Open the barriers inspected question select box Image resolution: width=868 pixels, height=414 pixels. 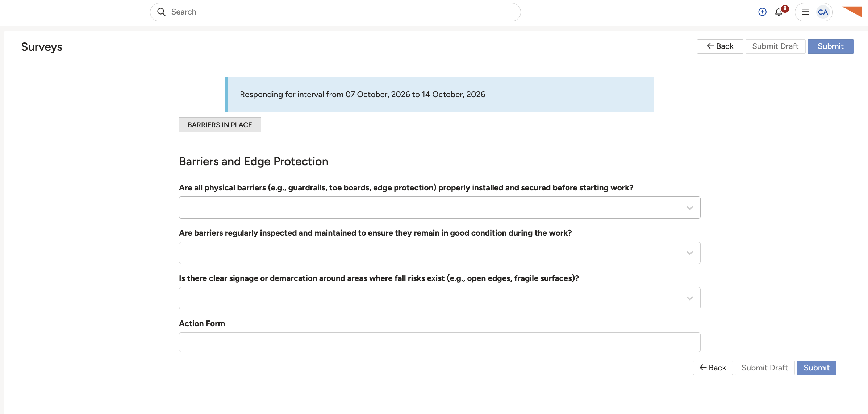439,253
